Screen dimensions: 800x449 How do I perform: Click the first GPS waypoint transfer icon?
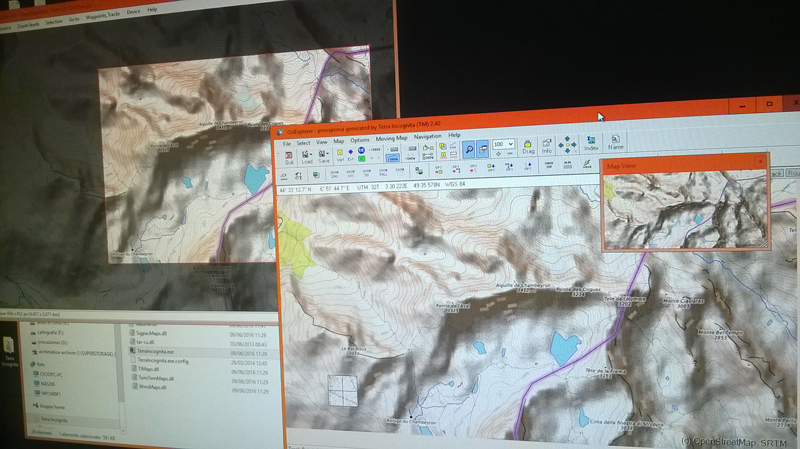[x=438, y=170]
